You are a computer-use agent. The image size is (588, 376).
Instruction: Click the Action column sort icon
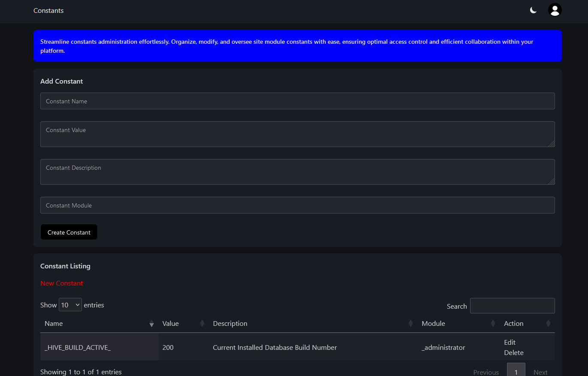pos(548,324)
